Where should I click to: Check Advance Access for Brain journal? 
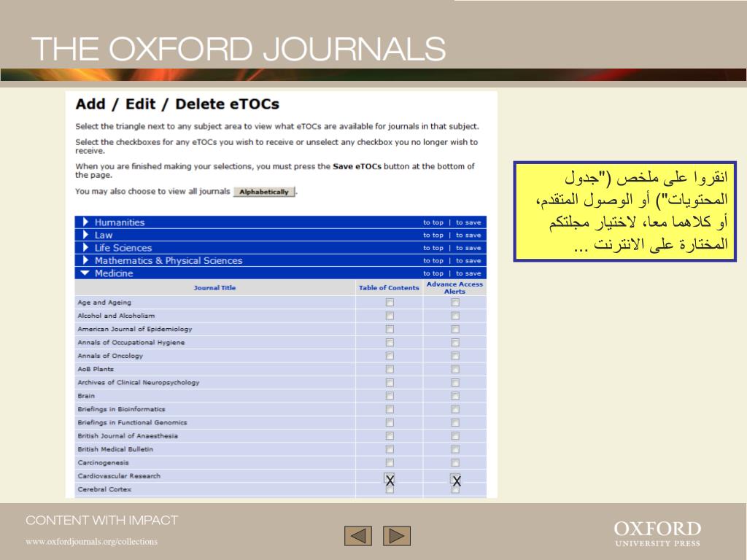coord(455,396)
